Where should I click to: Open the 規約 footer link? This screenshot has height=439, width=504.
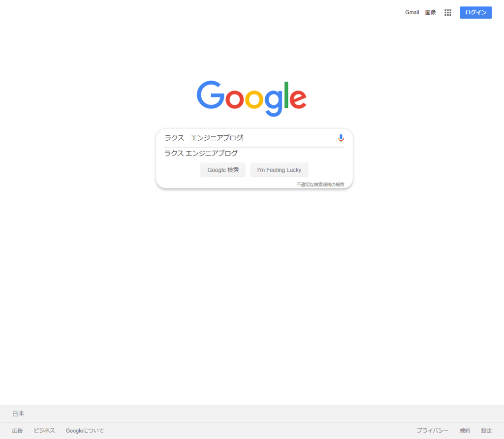465,431
